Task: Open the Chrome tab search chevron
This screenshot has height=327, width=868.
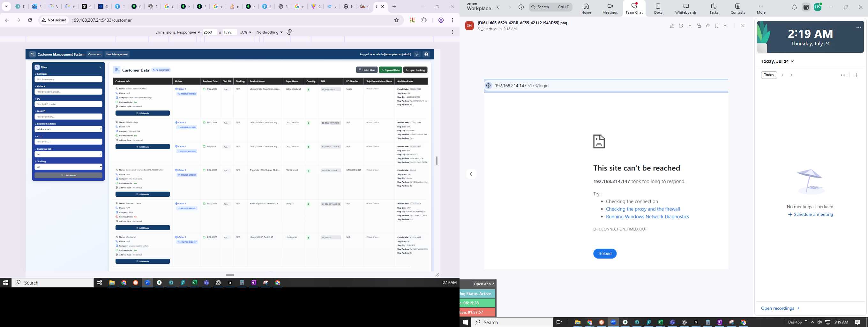Action: tap(6, 6)
